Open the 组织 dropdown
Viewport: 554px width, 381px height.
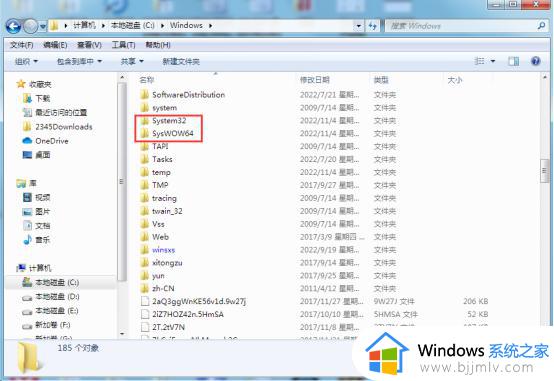click(x=26, y=61)
